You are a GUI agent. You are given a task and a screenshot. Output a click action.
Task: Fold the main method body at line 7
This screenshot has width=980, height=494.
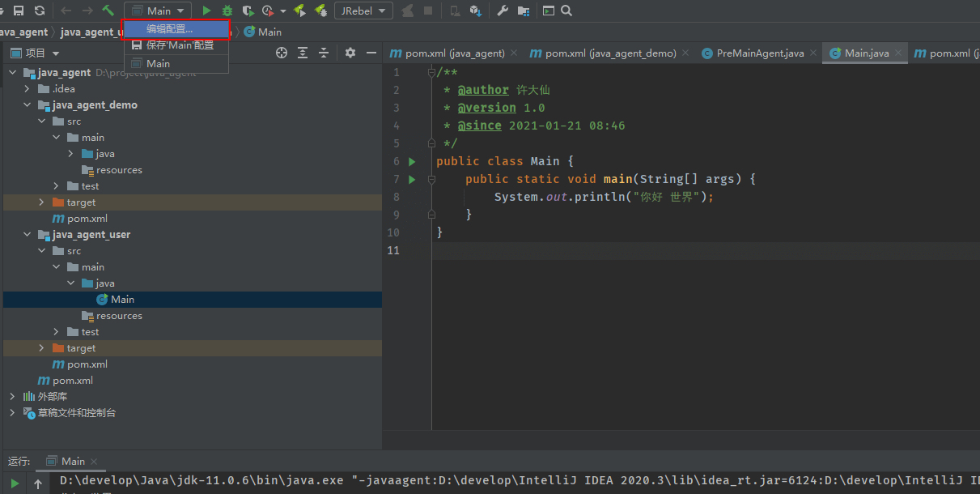click(431, 179)
